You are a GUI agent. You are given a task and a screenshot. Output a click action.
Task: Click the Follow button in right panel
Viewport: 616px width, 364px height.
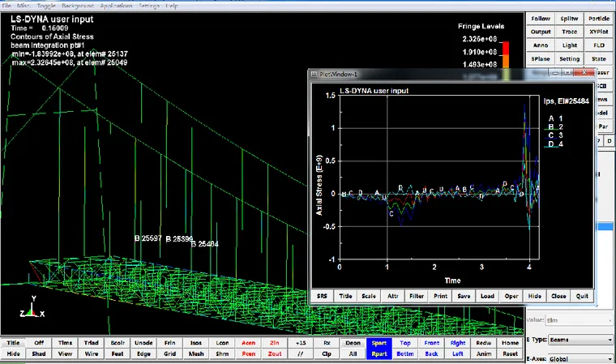[541, 19]
